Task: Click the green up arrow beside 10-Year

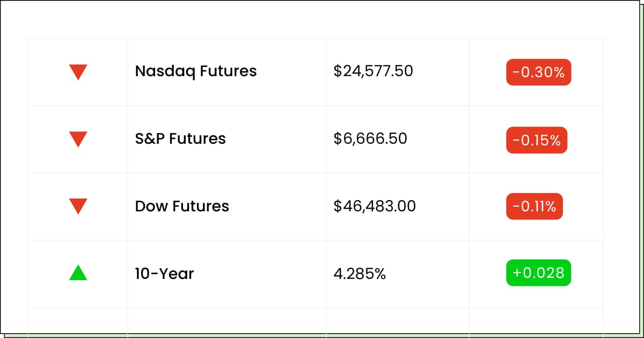Action: coord(78,273)
